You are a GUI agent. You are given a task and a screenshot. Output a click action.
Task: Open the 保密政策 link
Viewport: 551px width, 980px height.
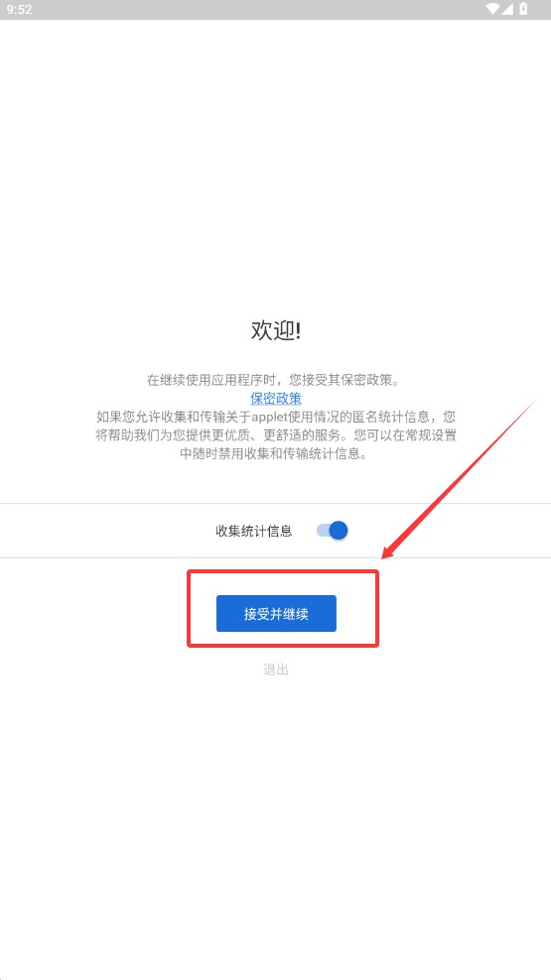pyautogui.click(x=276, y=398)
